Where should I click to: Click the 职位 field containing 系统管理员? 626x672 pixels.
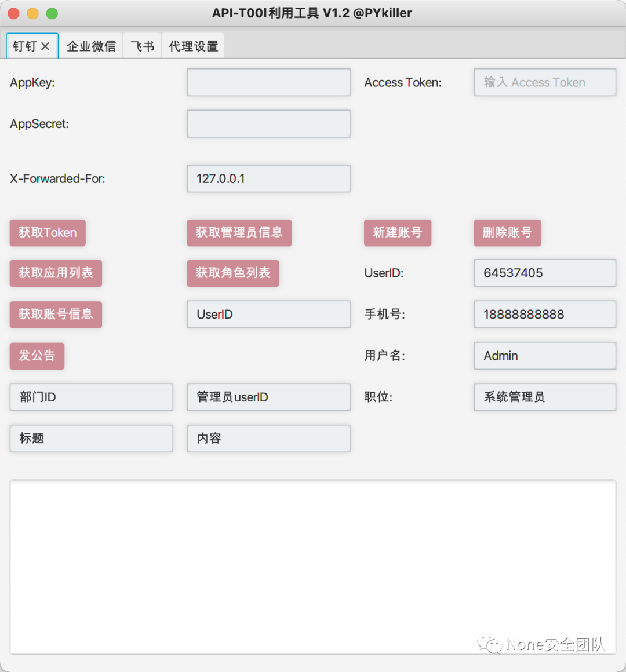[x=544, y=397]
